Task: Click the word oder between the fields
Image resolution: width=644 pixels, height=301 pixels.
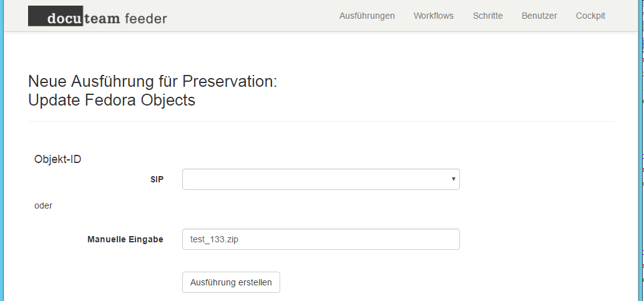Action: click(x=43, y=205)
